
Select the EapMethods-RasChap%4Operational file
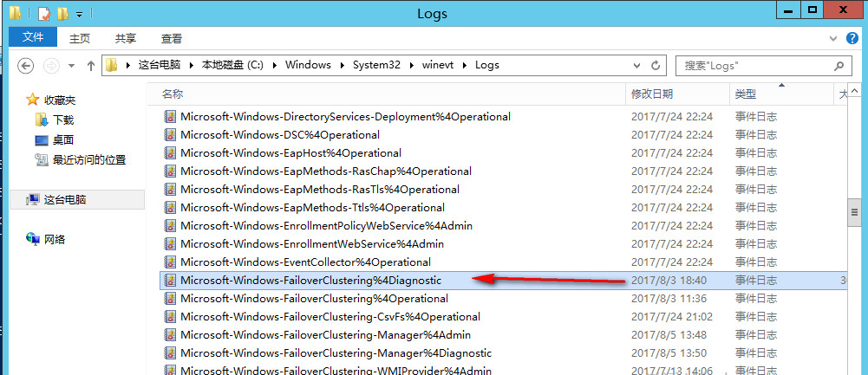[x=326, y=171]
